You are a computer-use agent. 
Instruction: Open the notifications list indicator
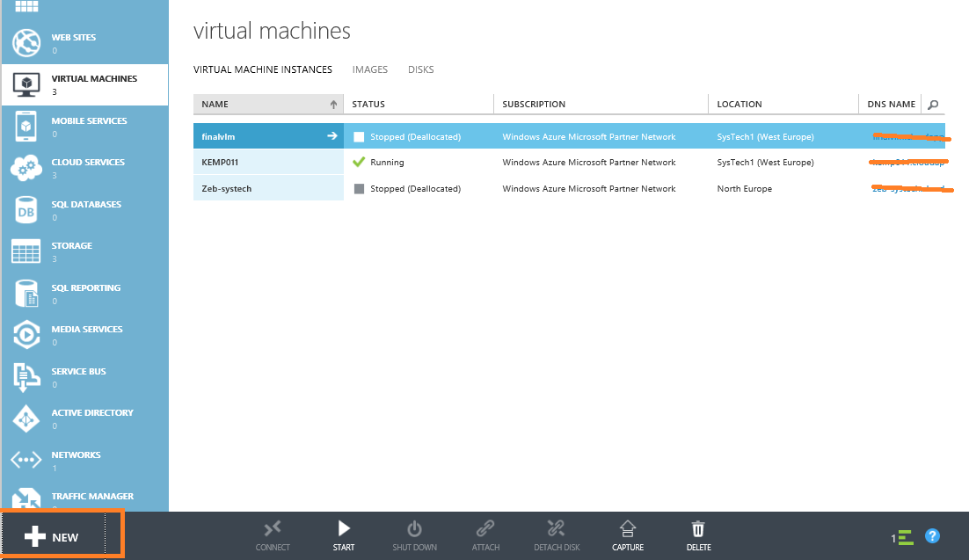point(902,538)
